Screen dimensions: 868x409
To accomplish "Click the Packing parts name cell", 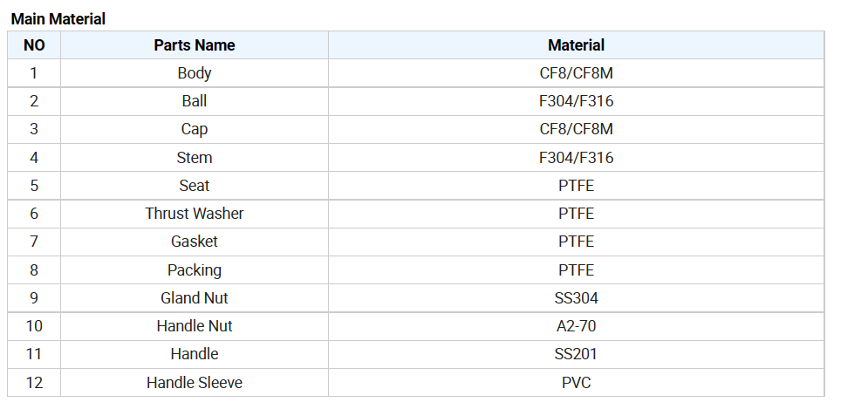I will pyautogui.click(x=195, y=270).
